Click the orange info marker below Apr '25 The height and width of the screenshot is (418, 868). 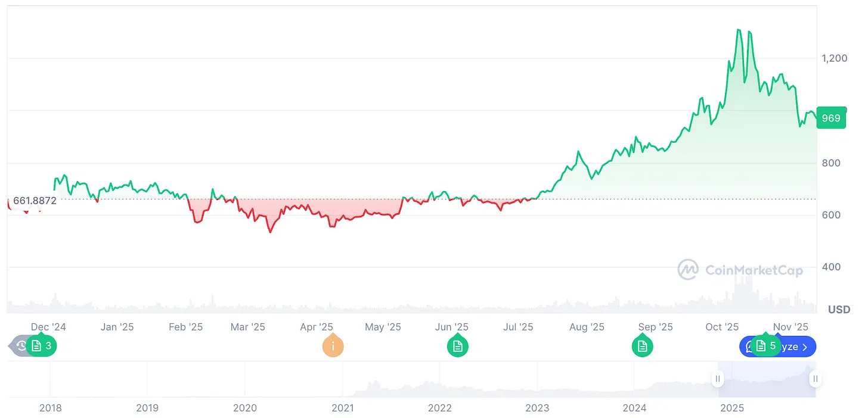coord(333,346)
